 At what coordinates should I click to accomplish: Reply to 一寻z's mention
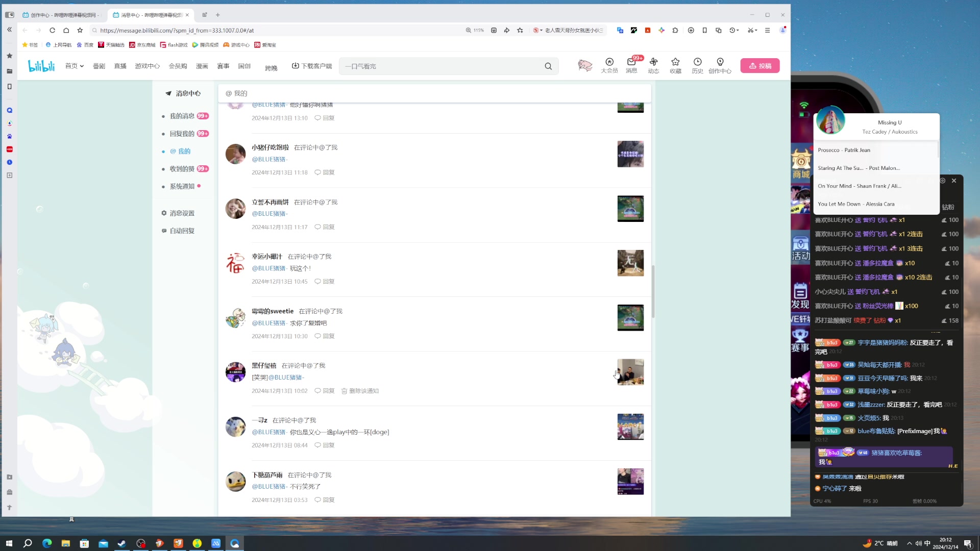click(325, 445)
